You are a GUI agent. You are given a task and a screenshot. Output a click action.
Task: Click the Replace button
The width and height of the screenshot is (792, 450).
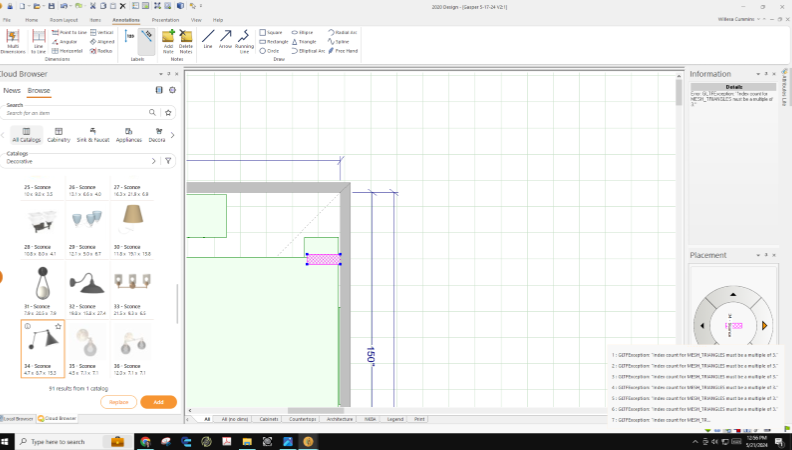pyautogui.click(x=118, y=402)
